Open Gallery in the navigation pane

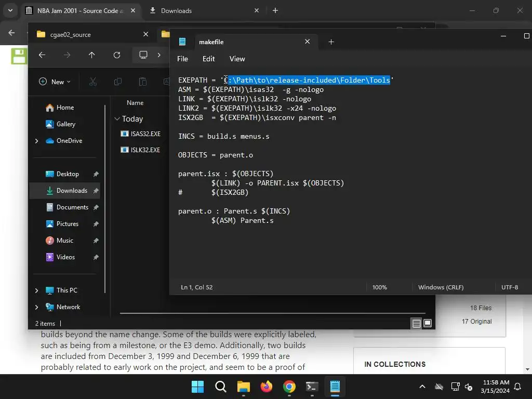pyautogui.click(x=65, y=124)
